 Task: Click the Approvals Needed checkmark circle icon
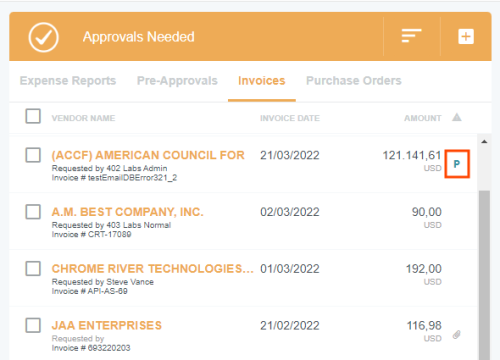pos(44,37)
